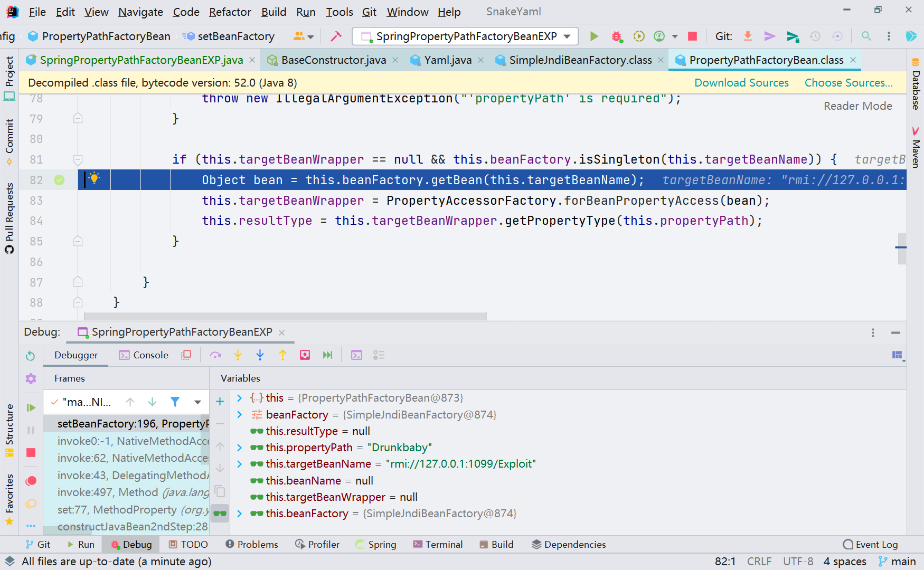
Task: Click the Step Over debugger icon
Action: [x=215, y=355]
